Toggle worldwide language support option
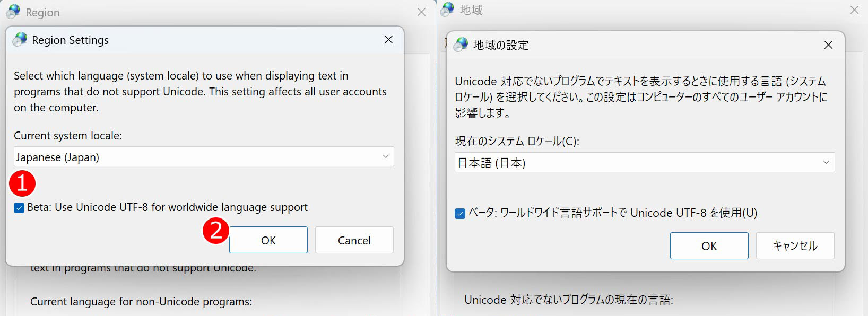Screen dimensions: 868x316 pos(19,207)
